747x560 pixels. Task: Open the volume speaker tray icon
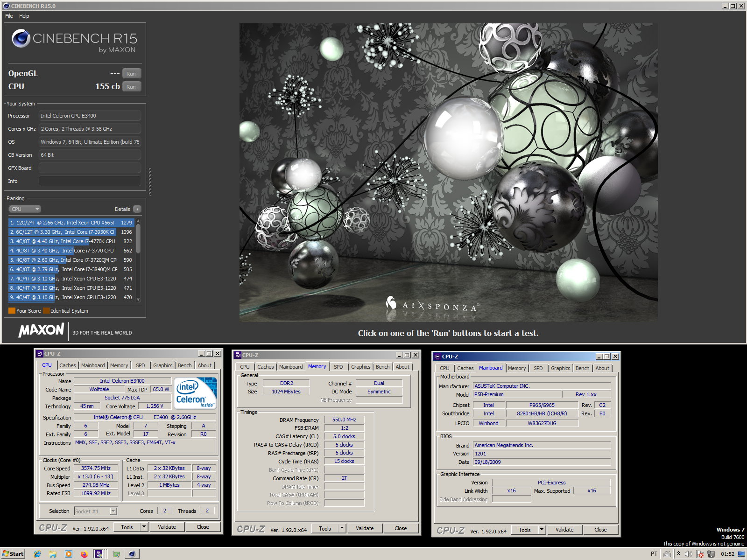[x=689, y=554]
